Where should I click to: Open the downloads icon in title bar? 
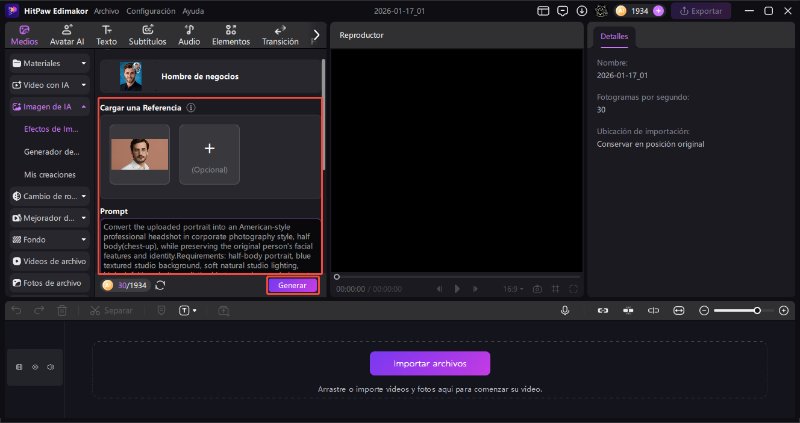tap(582, 11)
